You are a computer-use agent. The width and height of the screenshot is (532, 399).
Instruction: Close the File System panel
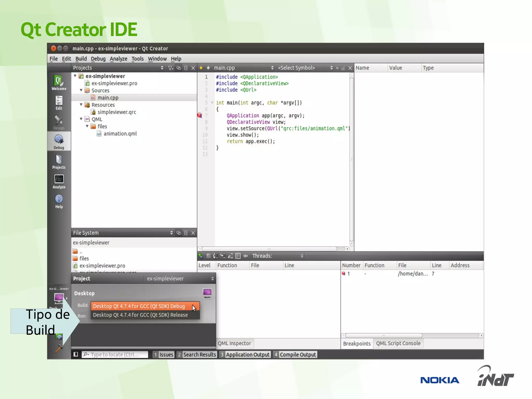point(193,233)
